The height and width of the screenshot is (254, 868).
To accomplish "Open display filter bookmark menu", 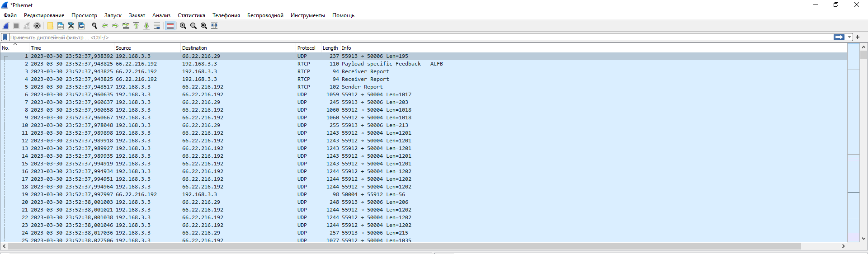I will [5, 37].
